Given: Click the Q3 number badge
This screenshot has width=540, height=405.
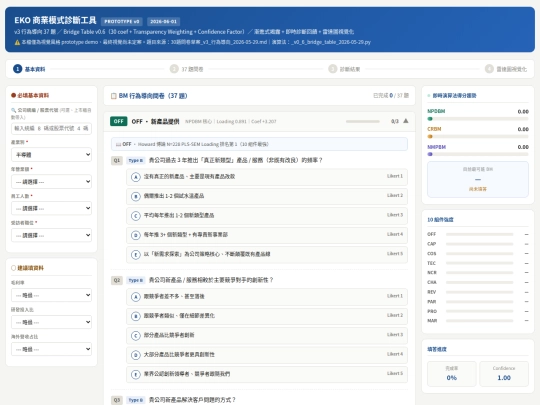Looking at the screenshot, I should [x=117, y=400].
